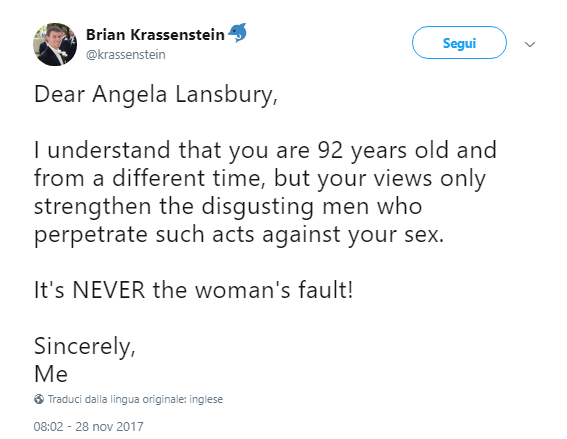
Task: Click the 'strengthen the disgusting men who' line
Action: coord(228,207)
